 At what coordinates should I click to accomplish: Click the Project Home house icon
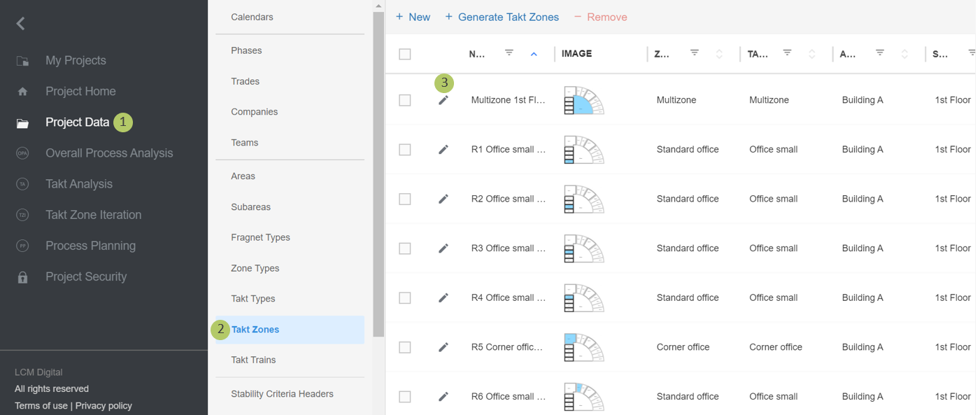tap(22, 92)
